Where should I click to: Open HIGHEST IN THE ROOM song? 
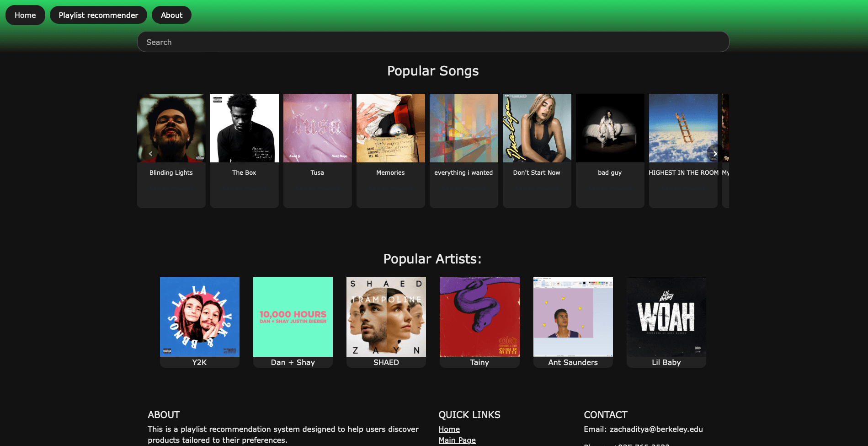[683, 151]
